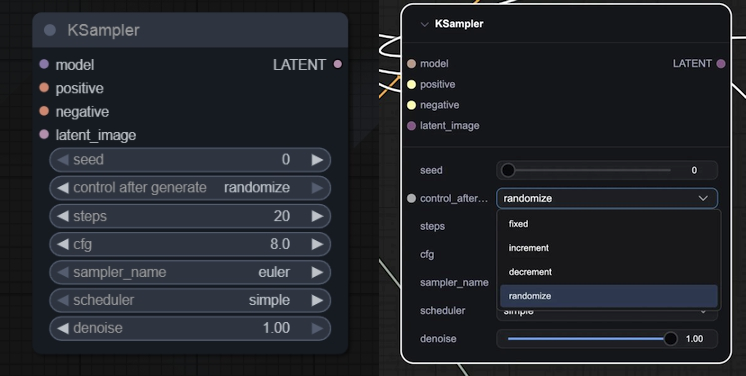This screenshot has width=746, height=376.
Task: Increase cfg value with right arrow
Action: pos(317,244)
